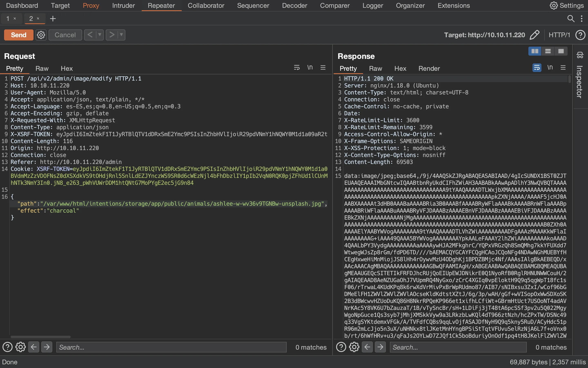This screenshot has width=588, height=368.
Task: Open the Extensions tab
Action: click(454, 5)
